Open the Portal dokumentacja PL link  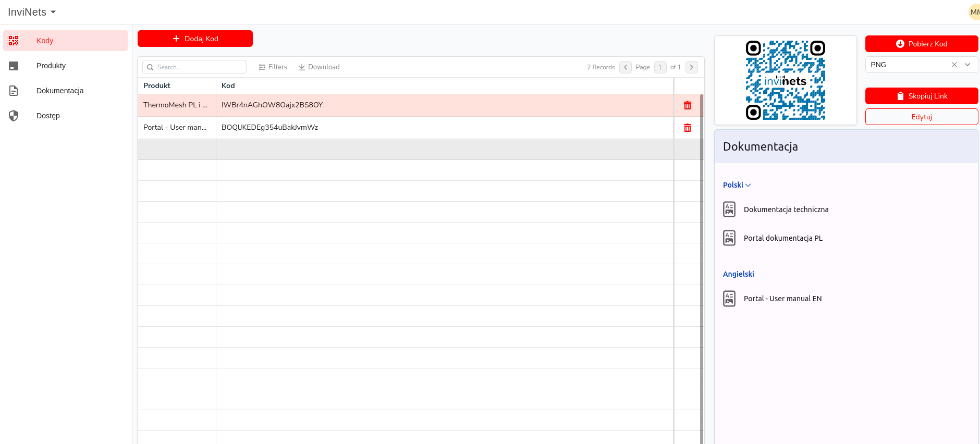783,238
